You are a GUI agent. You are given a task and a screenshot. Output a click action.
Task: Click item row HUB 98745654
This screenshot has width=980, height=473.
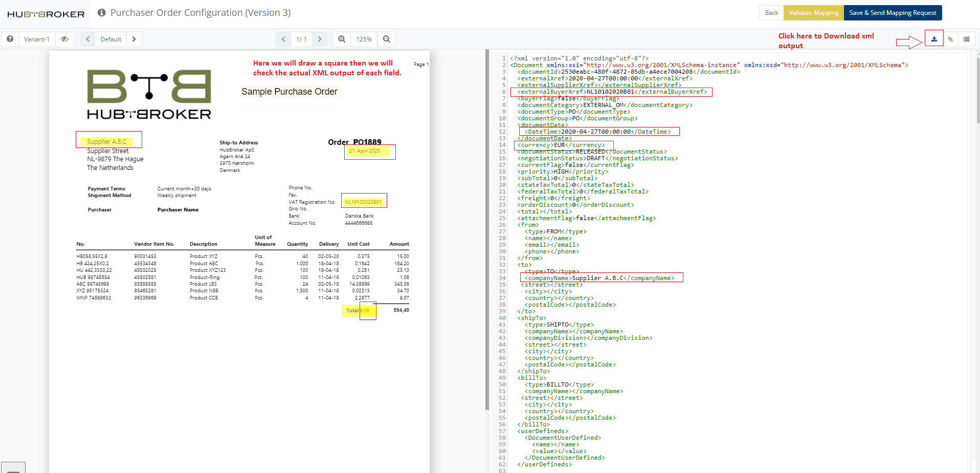93,277
